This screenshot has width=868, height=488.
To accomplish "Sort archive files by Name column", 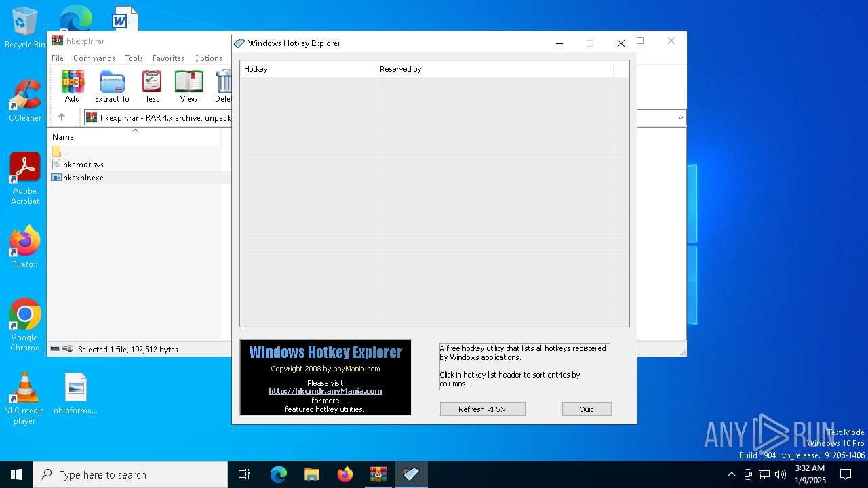I will pyautogui.click(x=135, y=136).
